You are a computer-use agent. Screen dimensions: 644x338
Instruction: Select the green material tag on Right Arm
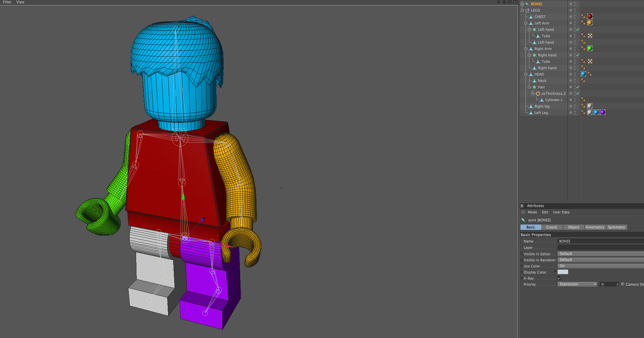point(590,48)
